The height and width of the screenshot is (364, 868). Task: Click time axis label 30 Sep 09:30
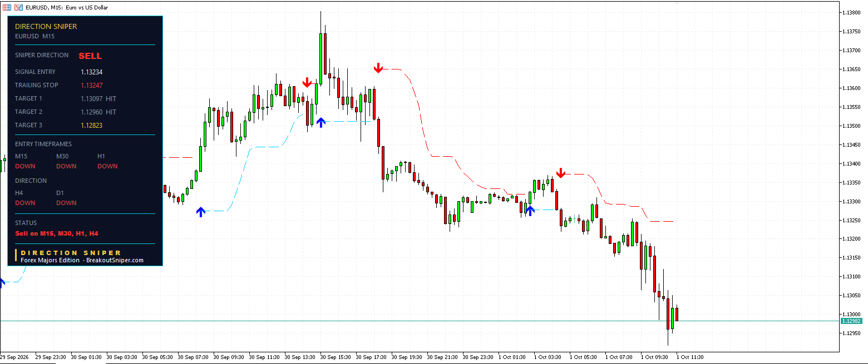click(x=229, y=357)
